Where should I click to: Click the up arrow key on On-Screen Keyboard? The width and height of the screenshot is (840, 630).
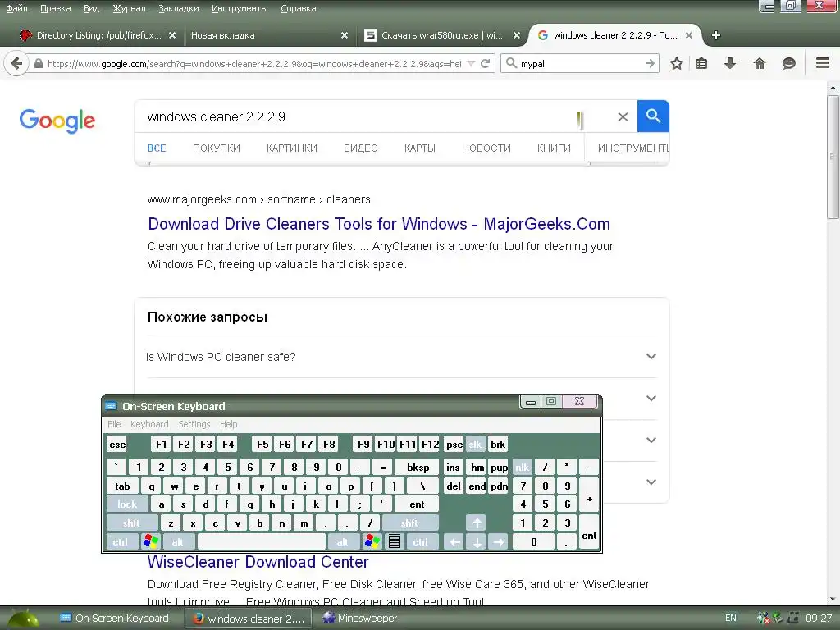477,523
